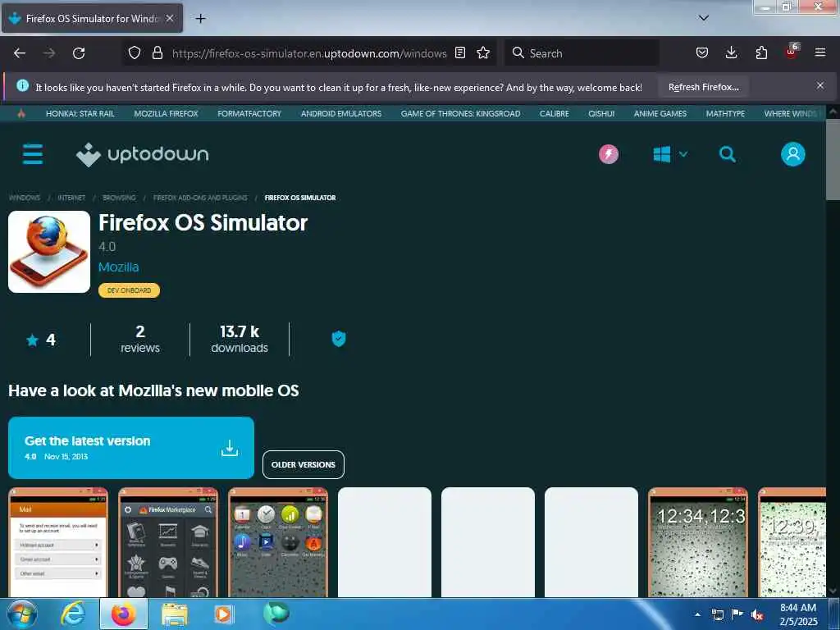Click the page vertical scrollbar thumb
Image resolution: width=840 pixels, height=630 pixels.
pos(833,160)
